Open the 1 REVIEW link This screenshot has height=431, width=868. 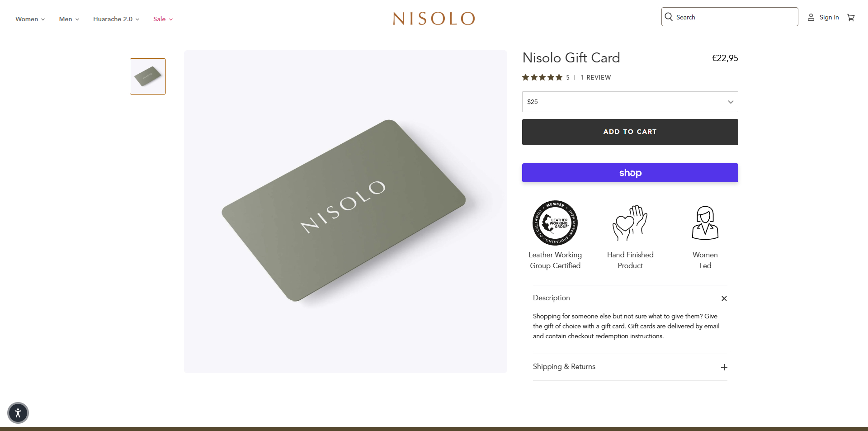tap(595, 77)
